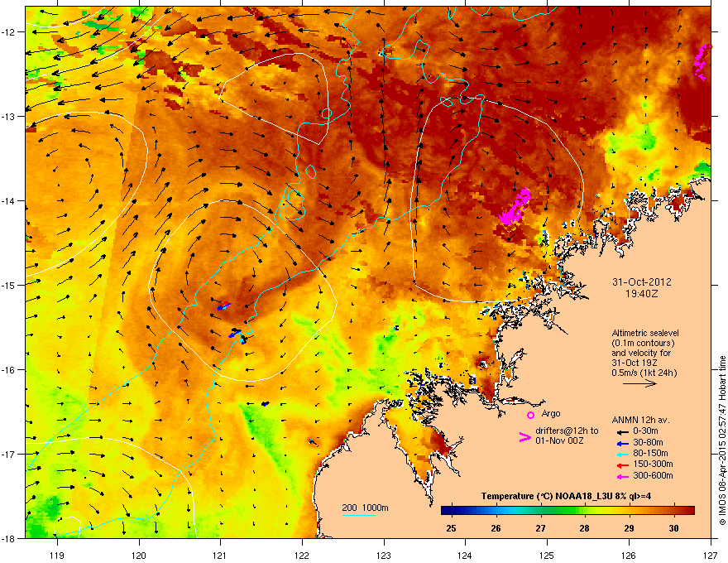
Task: Click latitude axis label '-12'
Action: [x=8, y=31]
